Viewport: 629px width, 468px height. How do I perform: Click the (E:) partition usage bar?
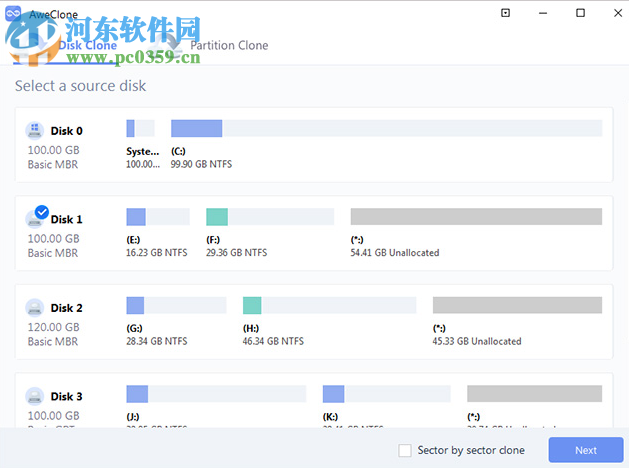point(158,217)
